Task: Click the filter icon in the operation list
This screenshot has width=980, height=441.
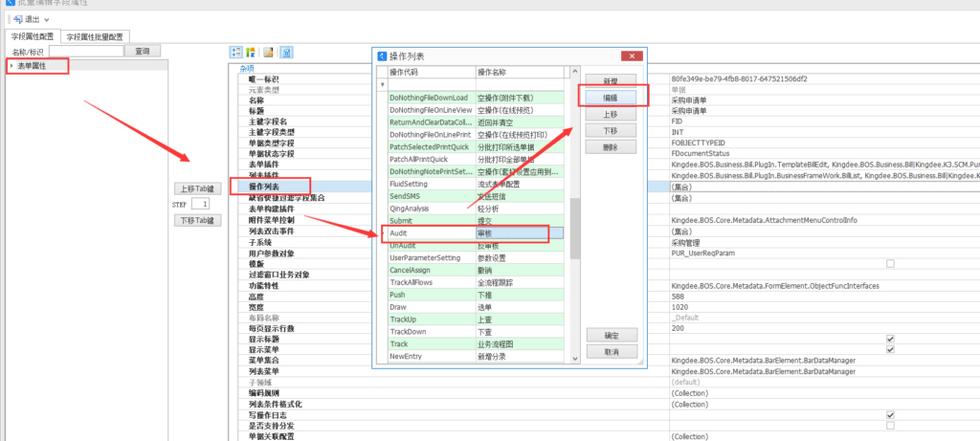Action: coord(384,85)
